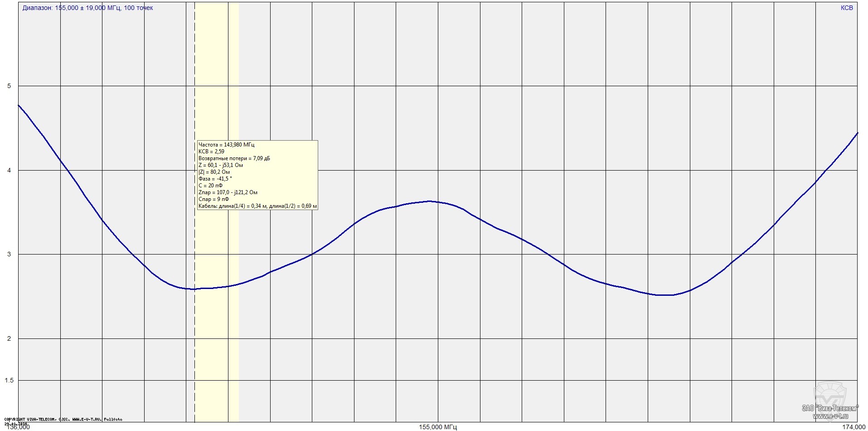Open the www.e-v-t.ru watermark link
Viewport: 868px width, 431px height.
pos(833,416)
